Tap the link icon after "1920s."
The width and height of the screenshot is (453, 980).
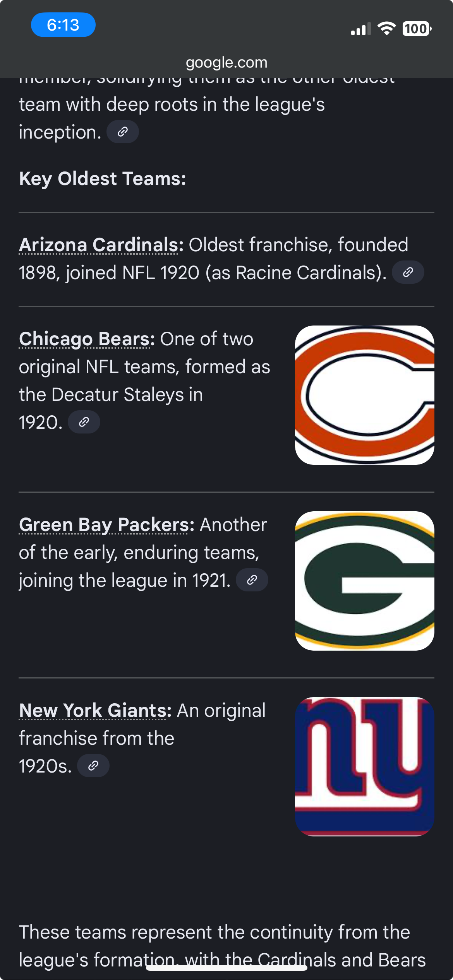coord(93,766)
